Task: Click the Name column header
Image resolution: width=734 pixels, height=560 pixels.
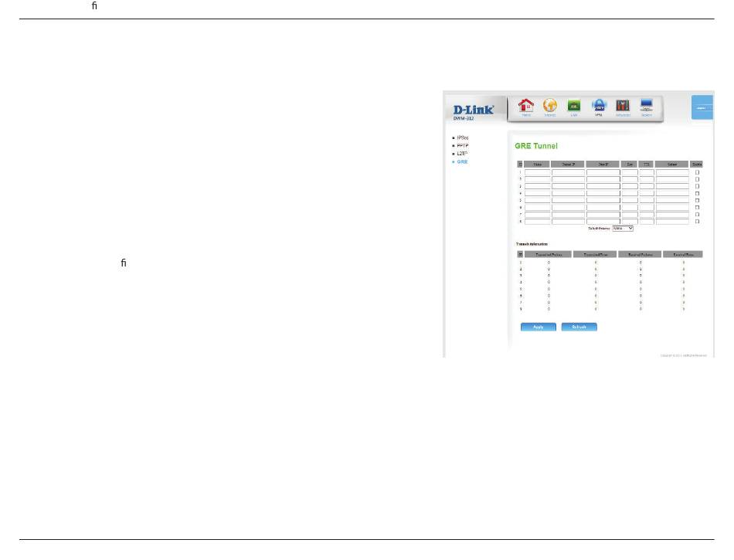Action: pos(537,165)
